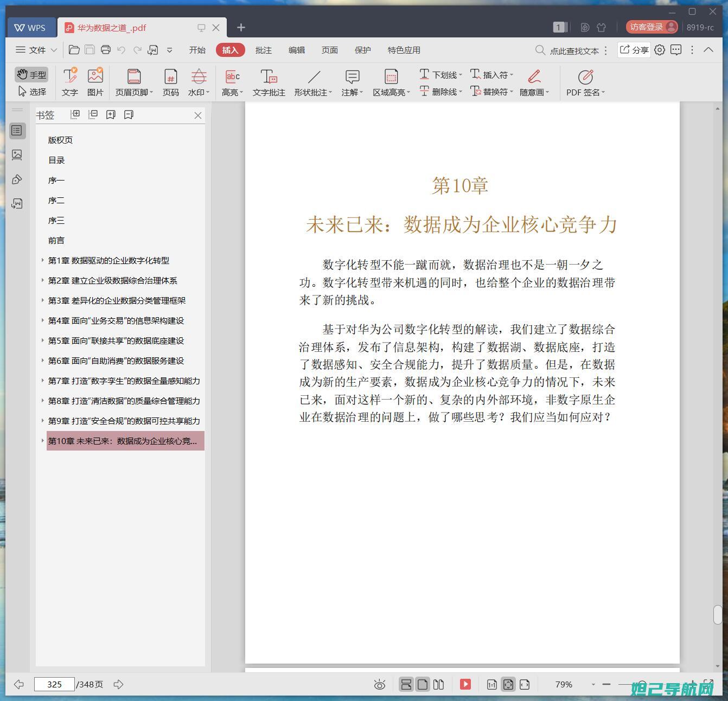Toggle eye-protection mode icon
Viewport: 728px width, 701px height.
click(380, 685)
